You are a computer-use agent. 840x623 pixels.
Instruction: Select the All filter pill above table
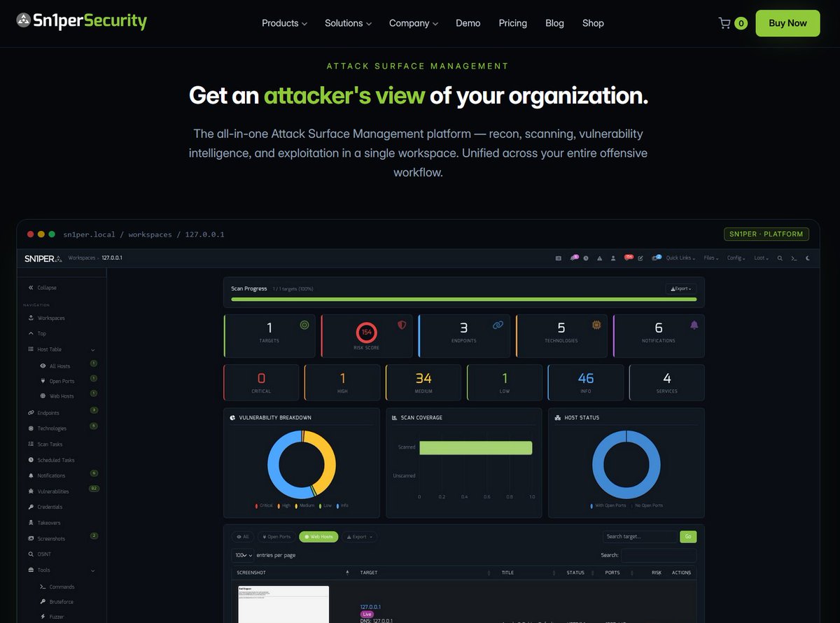point(242,537)
